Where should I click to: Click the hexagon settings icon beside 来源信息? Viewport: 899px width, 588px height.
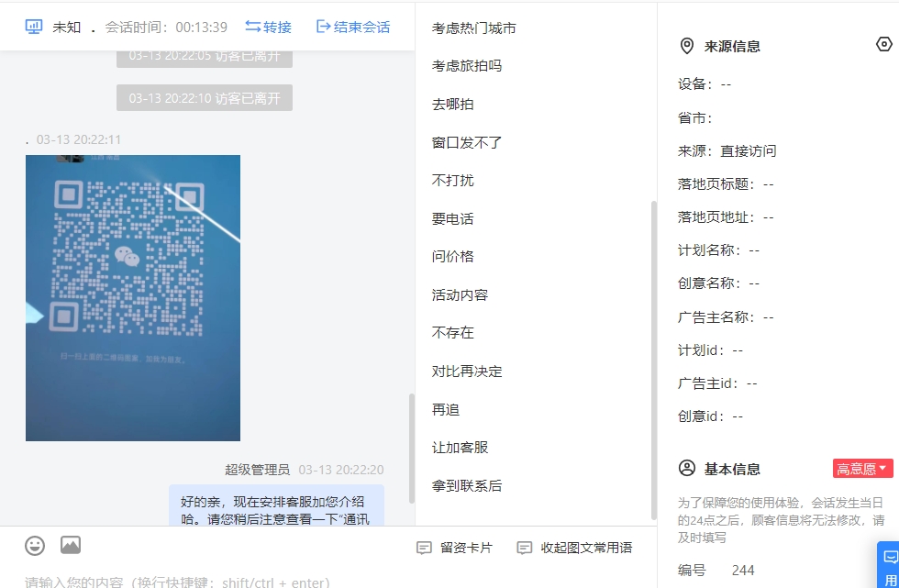884,44
